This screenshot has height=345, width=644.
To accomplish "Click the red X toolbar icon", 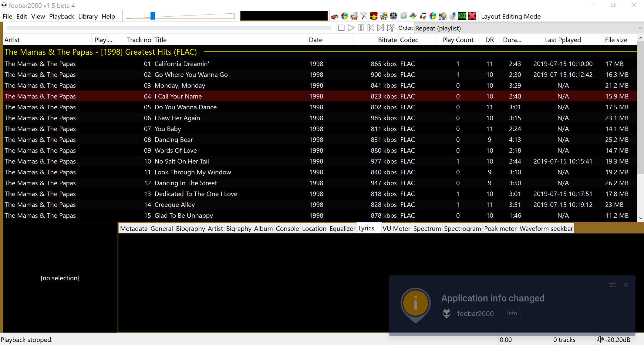I will pyautogui.click(x=472, y=16).
